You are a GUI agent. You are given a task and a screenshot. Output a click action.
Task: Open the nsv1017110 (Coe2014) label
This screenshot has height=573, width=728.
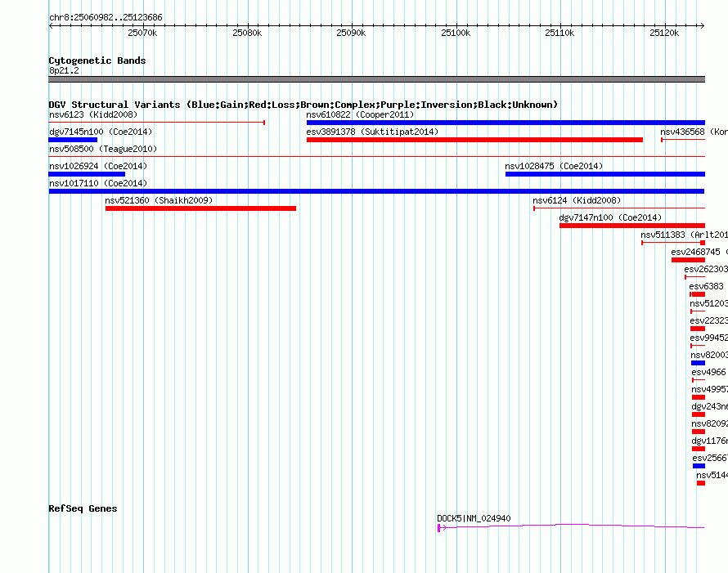[x=98, y=183]
